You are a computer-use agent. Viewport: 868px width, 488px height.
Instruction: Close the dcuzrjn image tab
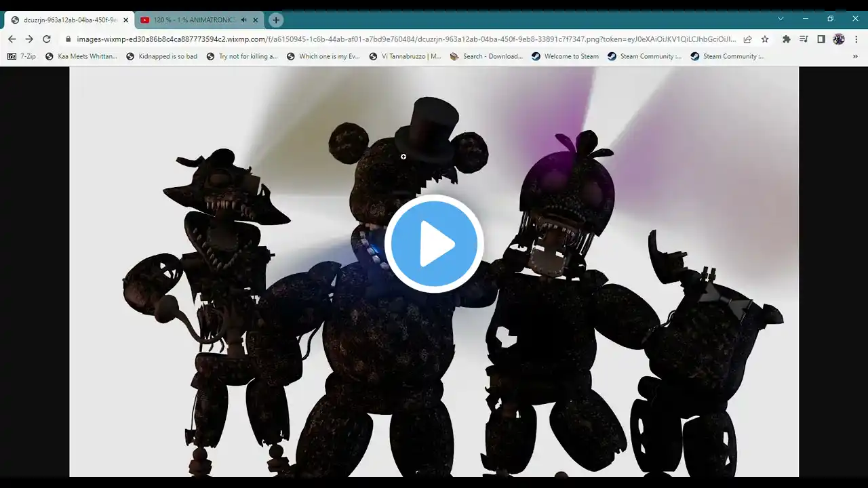[x=125, y=20]
